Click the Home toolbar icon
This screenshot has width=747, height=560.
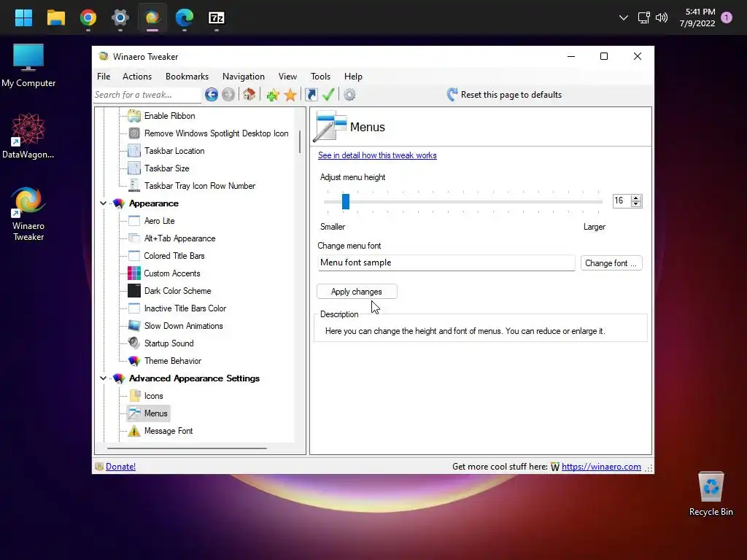(x=249, y=94)
